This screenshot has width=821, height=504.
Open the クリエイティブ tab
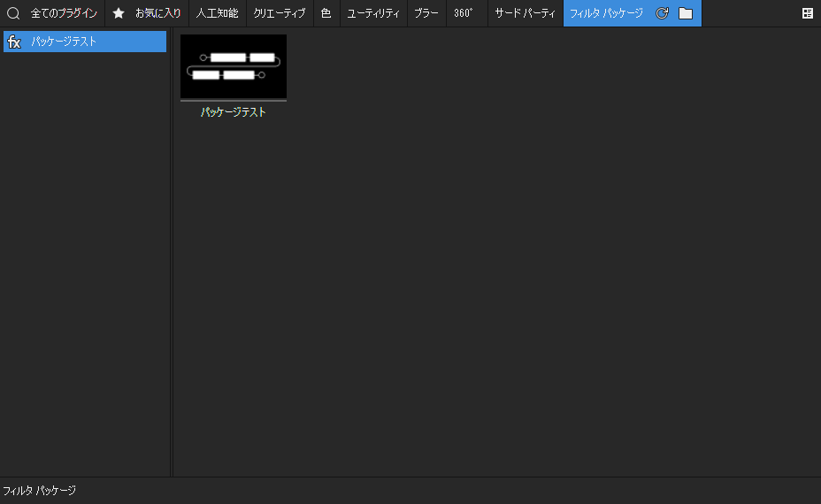point(280,13)
